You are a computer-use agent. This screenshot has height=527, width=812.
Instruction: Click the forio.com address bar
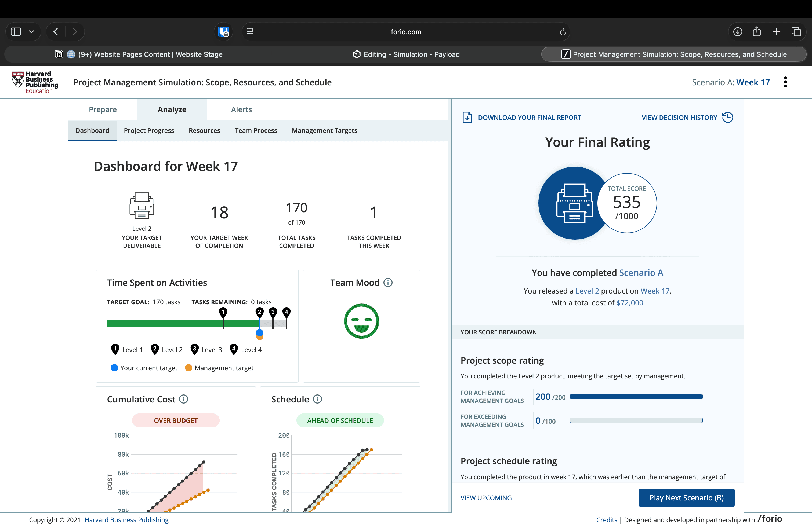[x=406, y=32]
